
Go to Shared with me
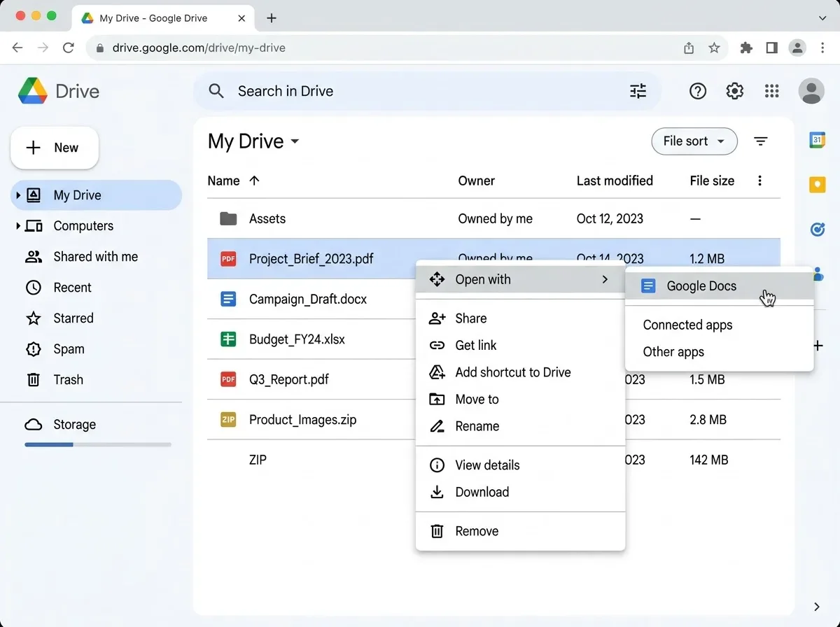[96, 257]
